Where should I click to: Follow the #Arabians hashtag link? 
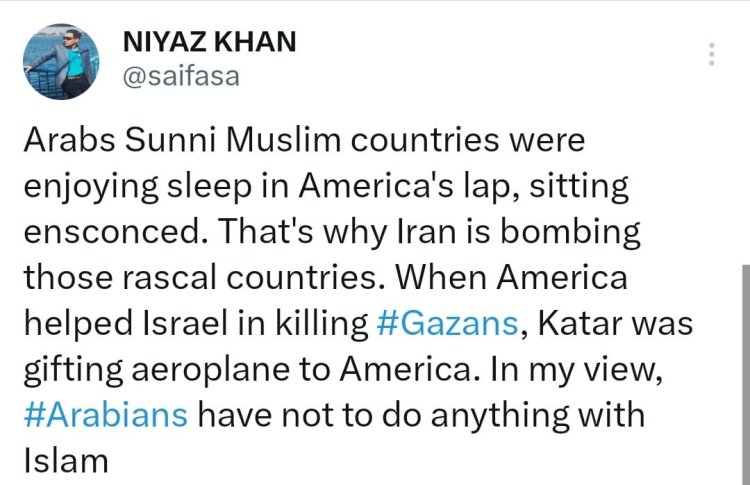(105, 411)
